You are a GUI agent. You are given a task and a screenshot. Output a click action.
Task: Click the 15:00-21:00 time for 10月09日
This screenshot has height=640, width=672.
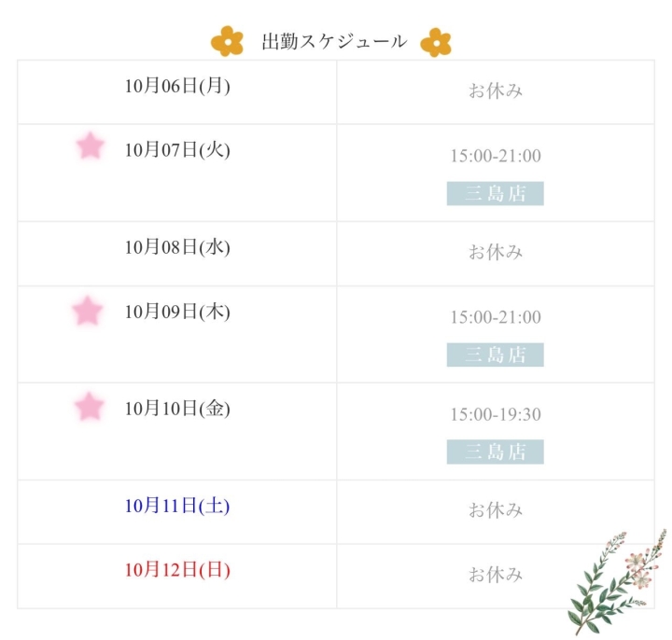click(x=496, y=317)
